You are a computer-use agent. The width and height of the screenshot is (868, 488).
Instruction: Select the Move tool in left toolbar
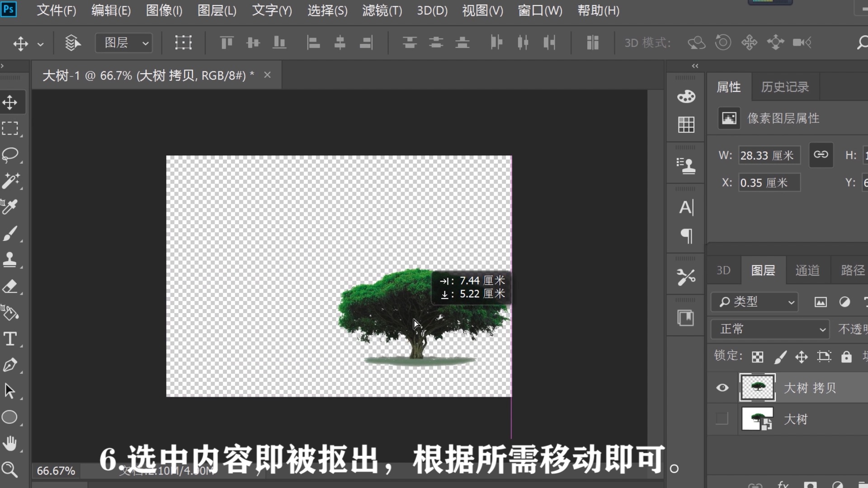(x=10, y=103)
